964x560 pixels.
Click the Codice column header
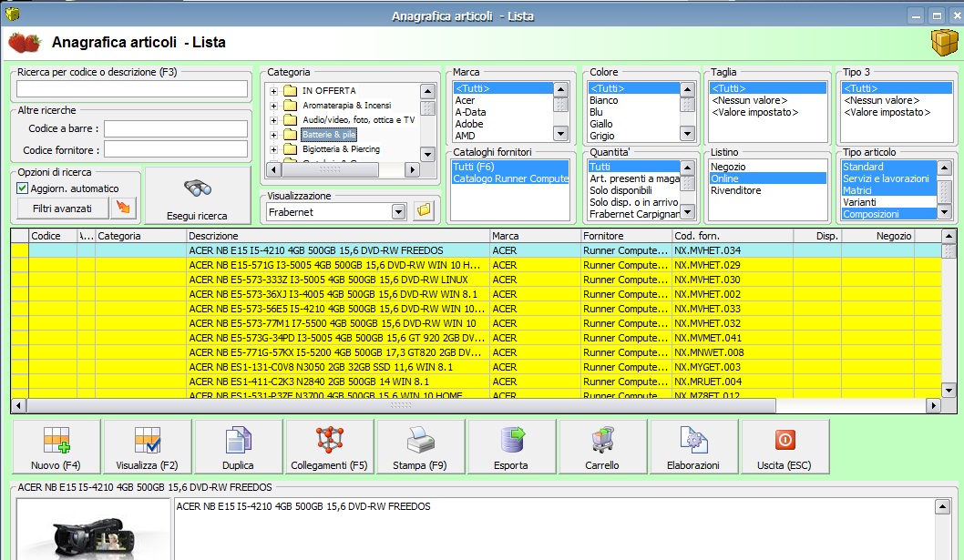(53, 236)
